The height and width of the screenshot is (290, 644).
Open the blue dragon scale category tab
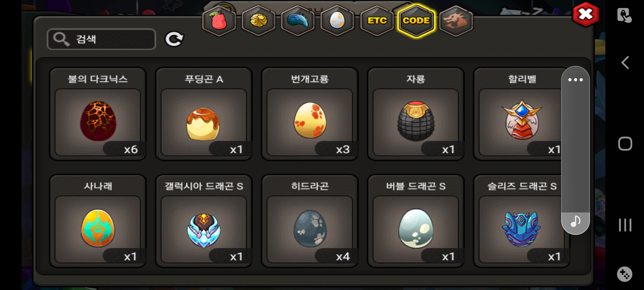point(298,21)
